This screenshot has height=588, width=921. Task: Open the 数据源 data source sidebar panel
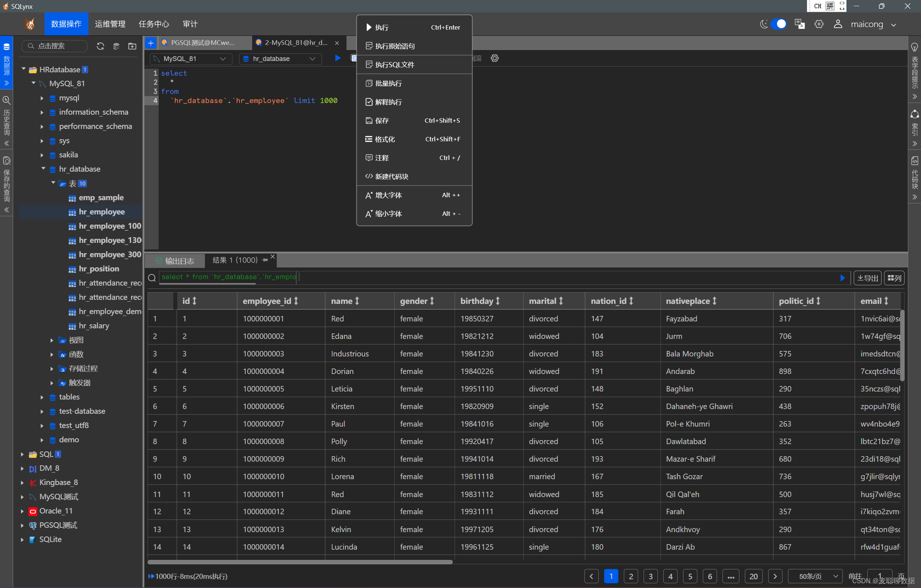pos(7,63)
